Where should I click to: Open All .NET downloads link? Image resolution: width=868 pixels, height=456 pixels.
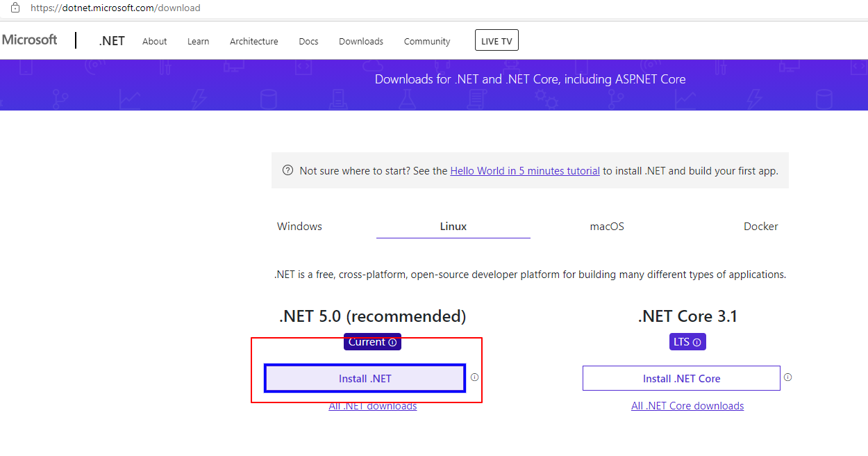pos(373,406)
